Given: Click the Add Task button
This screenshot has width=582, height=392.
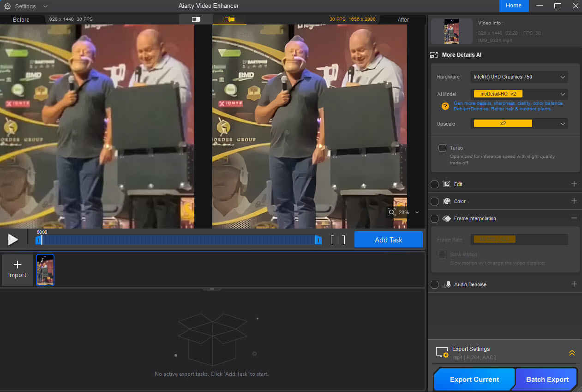Looking at the screenshot, I should pos(389,240).
